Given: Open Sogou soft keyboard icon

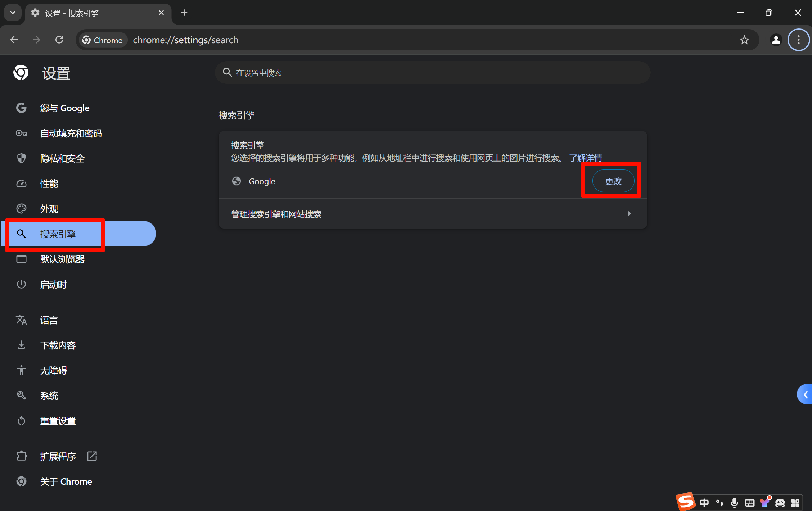Looking at the screenshot, I should (x=750, y=502).
